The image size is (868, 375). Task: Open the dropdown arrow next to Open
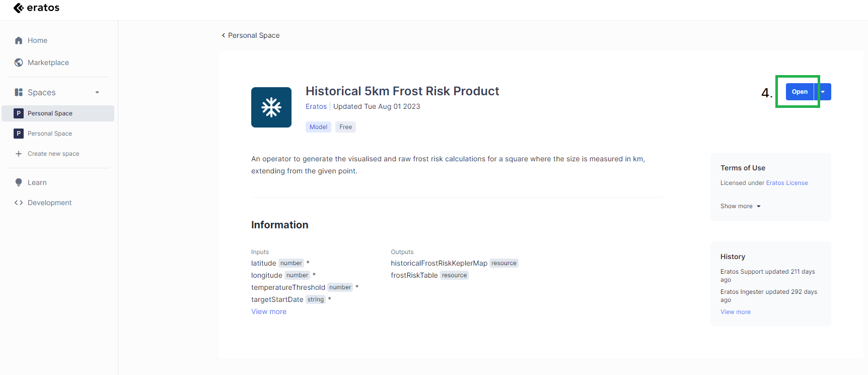[x=823, y=92]
